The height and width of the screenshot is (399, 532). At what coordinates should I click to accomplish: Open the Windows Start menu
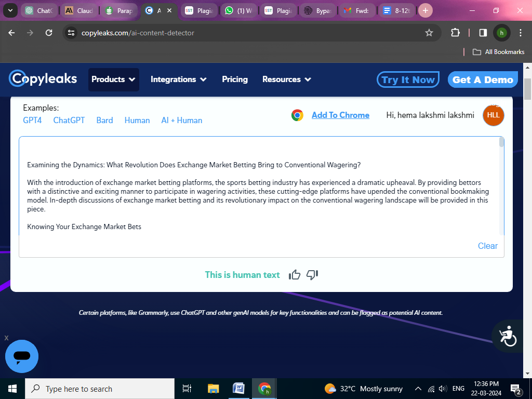[x=12, y=389]
